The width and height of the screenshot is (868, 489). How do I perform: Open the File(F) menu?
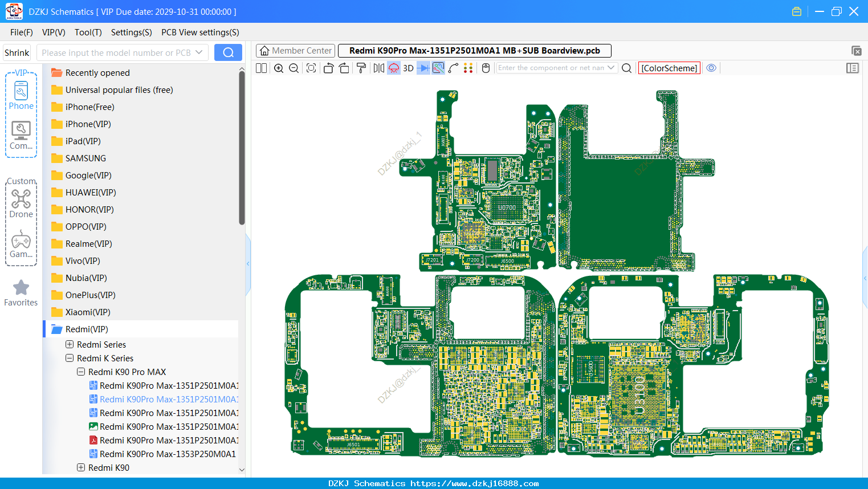pyautogui.click(x=22, y=32)
